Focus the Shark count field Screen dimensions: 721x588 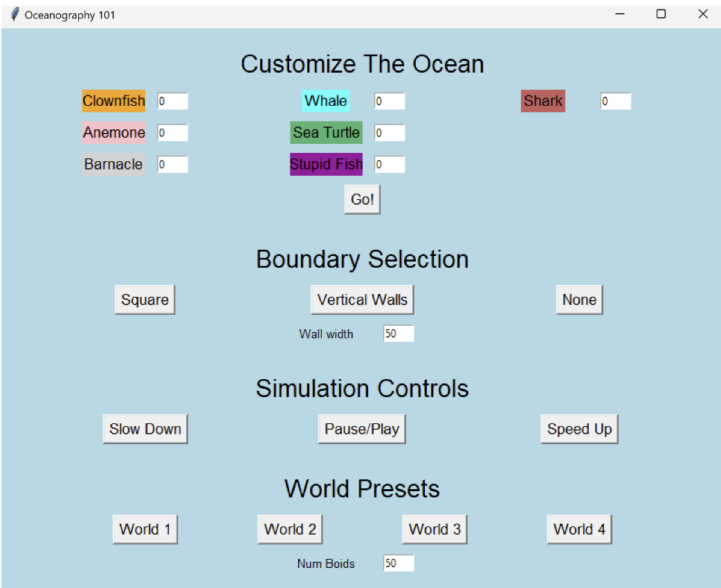[x=616, y=101]
